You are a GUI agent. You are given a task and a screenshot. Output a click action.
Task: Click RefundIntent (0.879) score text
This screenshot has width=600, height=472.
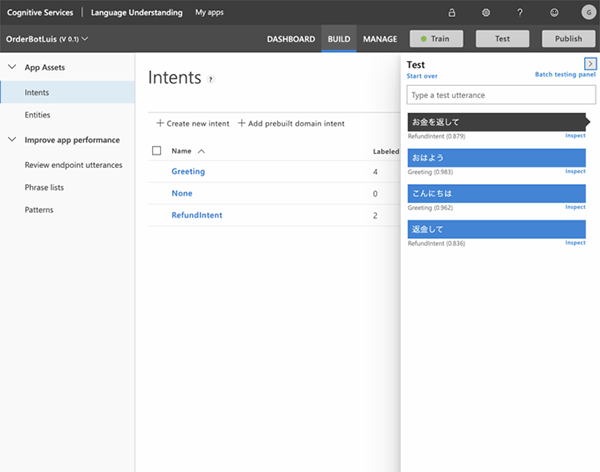(436, 136)
